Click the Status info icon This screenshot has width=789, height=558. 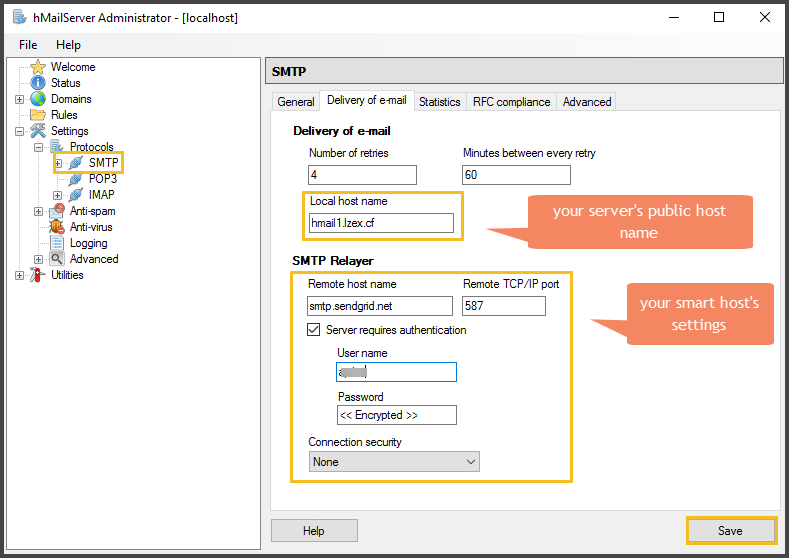(x=38, y=83)
